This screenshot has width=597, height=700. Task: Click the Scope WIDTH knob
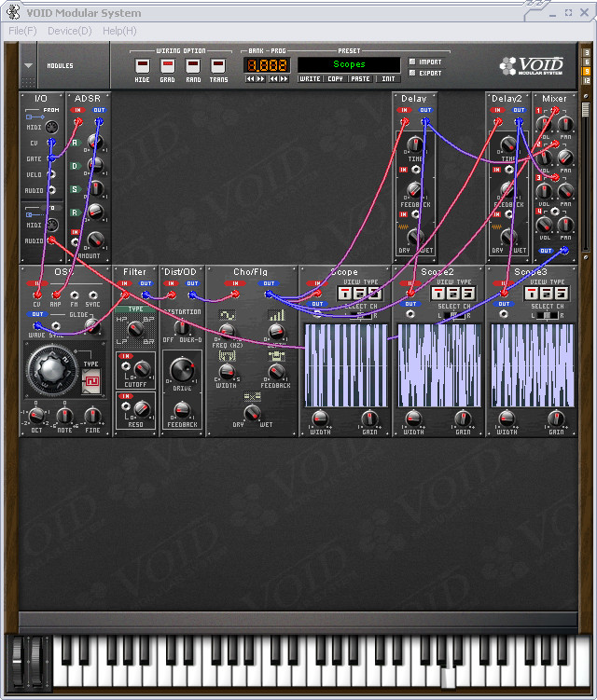[x=320, y=419]
